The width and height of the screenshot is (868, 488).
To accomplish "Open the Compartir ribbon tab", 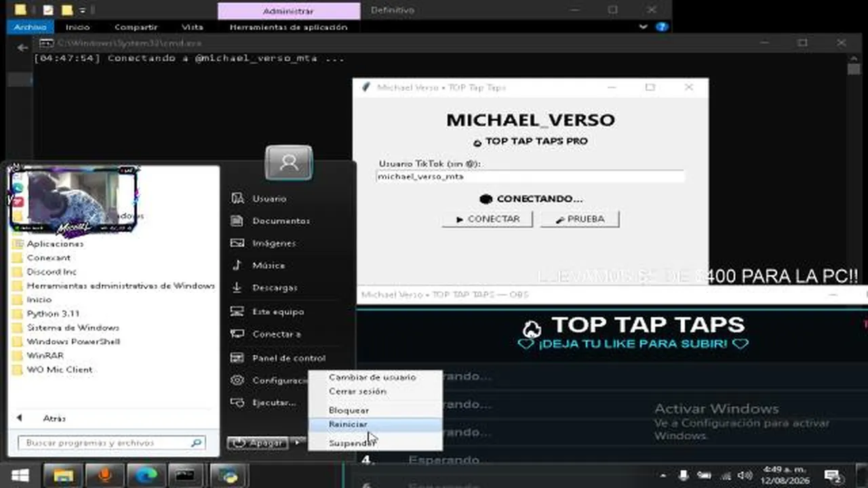I will [x=136, y=27].
